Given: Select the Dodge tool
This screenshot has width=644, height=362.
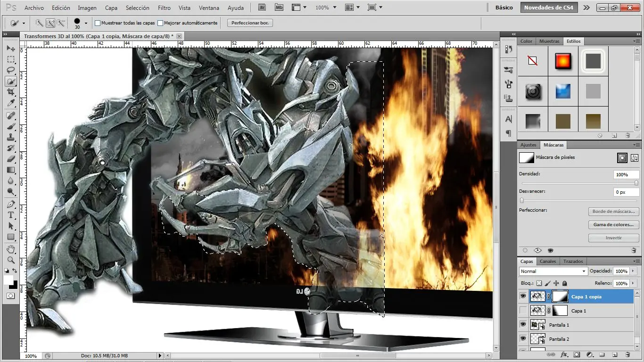Looking at the screenshot, I should 10,191.
